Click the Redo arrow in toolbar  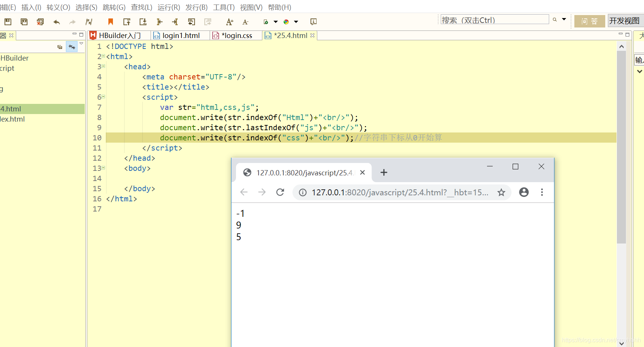(x=73, y=22)
